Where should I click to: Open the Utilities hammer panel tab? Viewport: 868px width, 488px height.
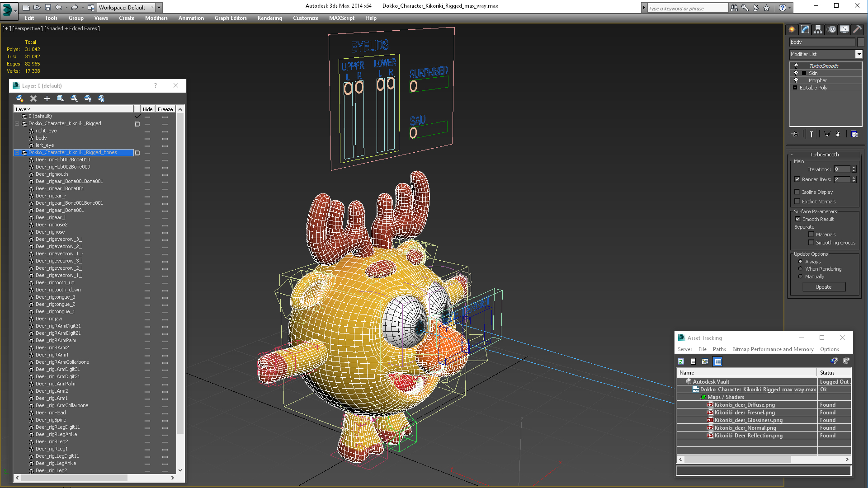point(857,29)
